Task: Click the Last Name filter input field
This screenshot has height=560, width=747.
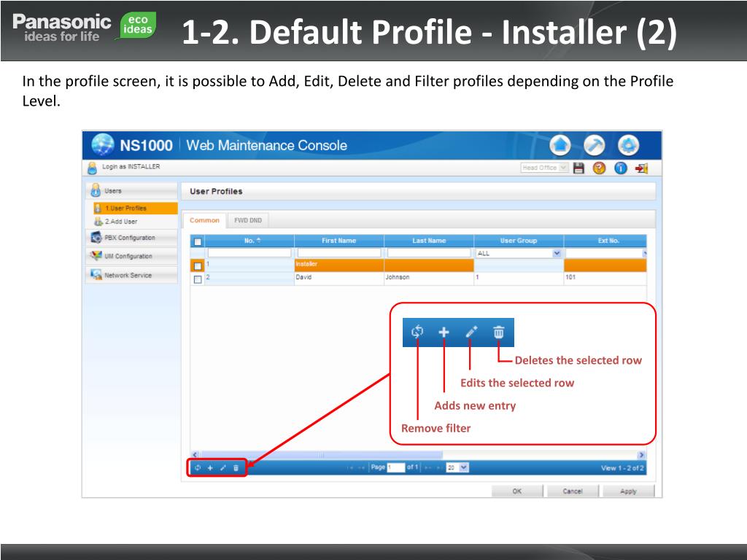Action: pyautogui.click(x=429, y=253)
